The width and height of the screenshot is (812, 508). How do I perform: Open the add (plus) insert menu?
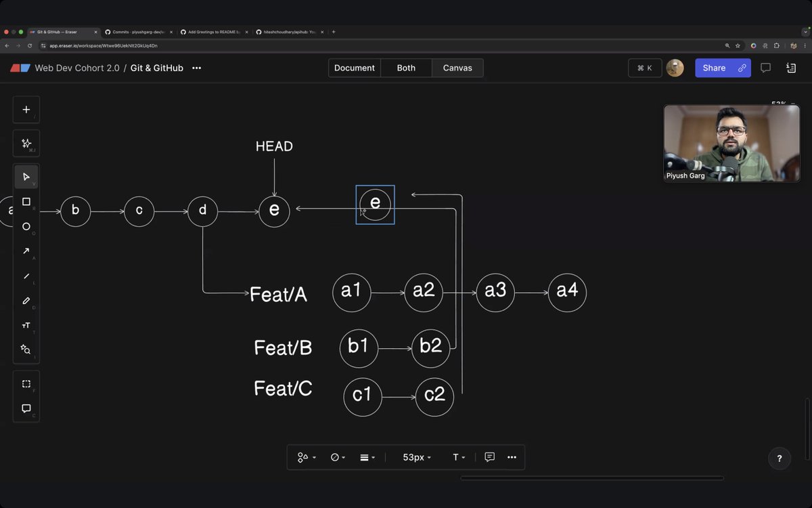[x=26, y=110]
